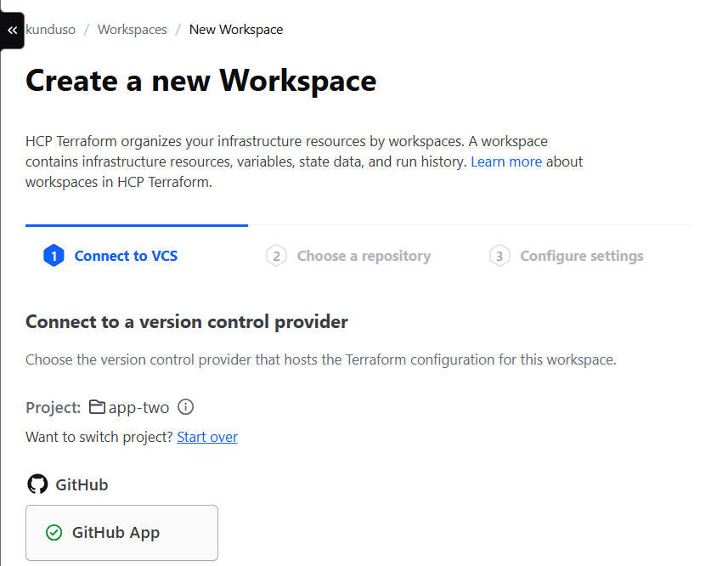
Task: Show project info via the info icon
Action: 186,407
